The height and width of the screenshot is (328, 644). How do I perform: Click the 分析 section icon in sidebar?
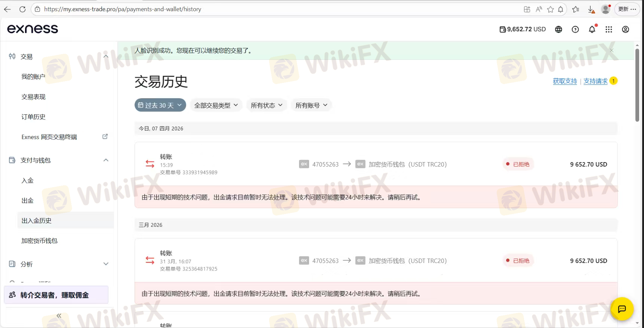[x=12, y=264]
